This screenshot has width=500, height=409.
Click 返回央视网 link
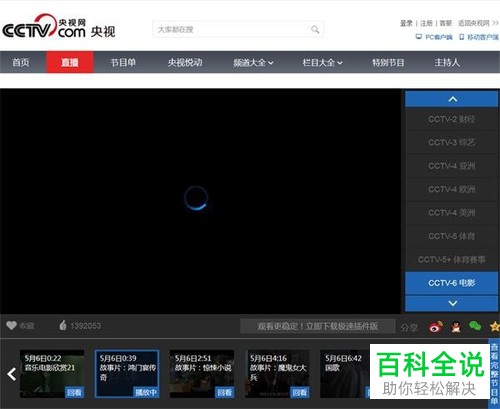click(478, 23)
